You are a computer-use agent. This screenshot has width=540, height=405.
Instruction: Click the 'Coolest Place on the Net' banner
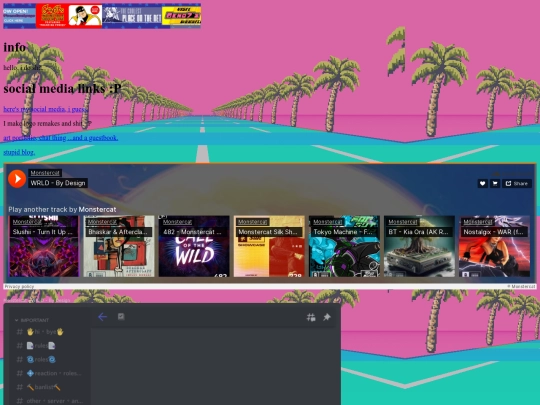tap(132, 16)
